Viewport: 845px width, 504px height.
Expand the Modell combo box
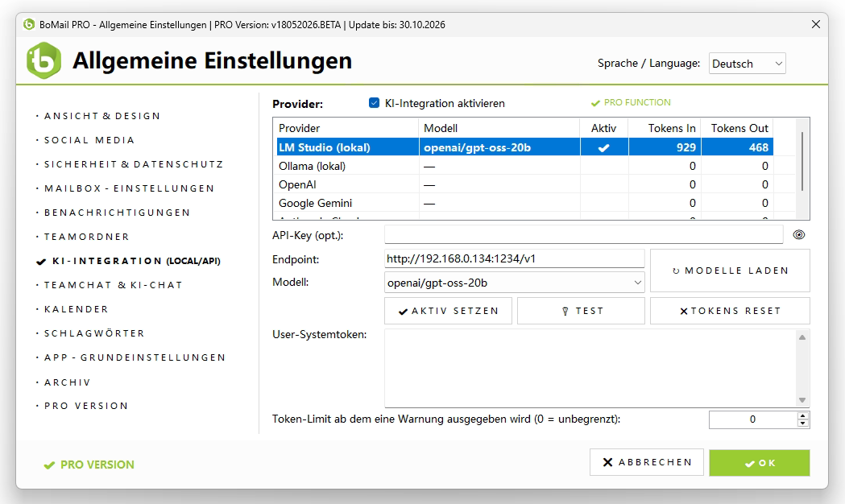(x=514, y=283)
